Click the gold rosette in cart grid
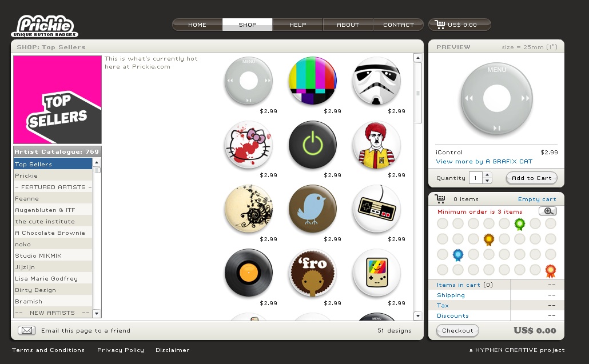 (x=489, y=239)
